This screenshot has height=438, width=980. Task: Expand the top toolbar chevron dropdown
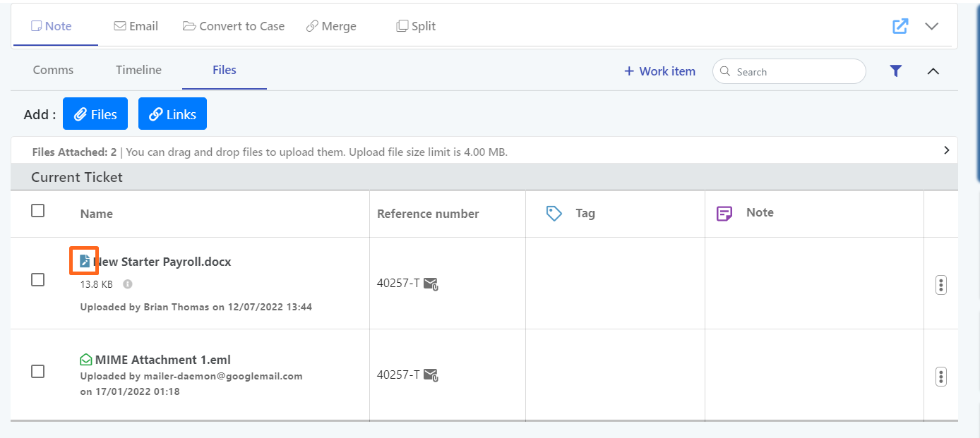[932, 26]
